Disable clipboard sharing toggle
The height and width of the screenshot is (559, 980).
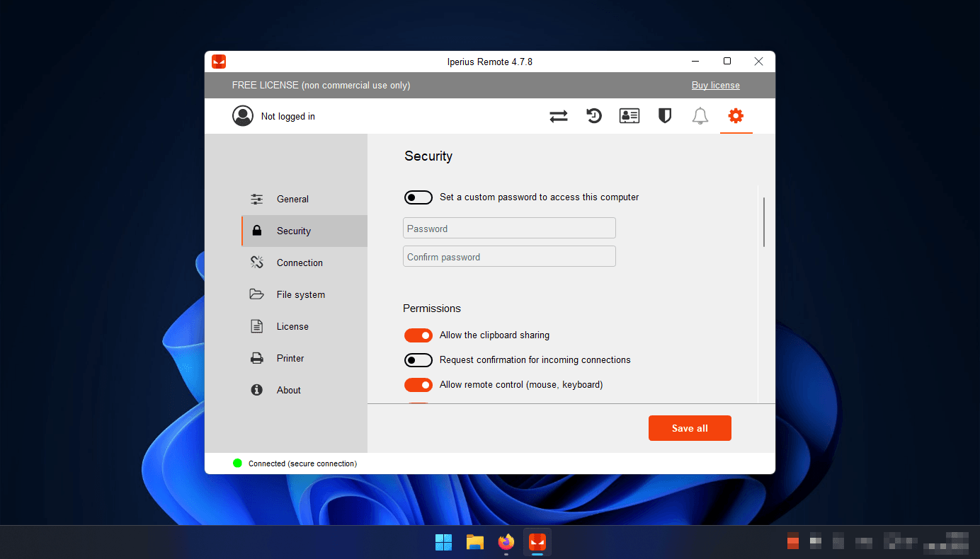coord(418,335)
